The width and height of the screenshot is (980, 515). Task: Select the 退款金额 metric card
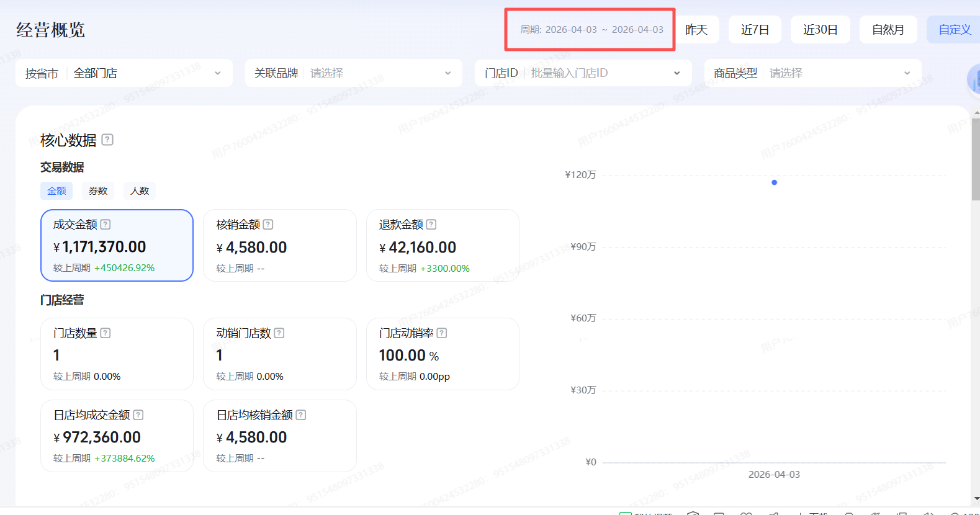(443, 245)
